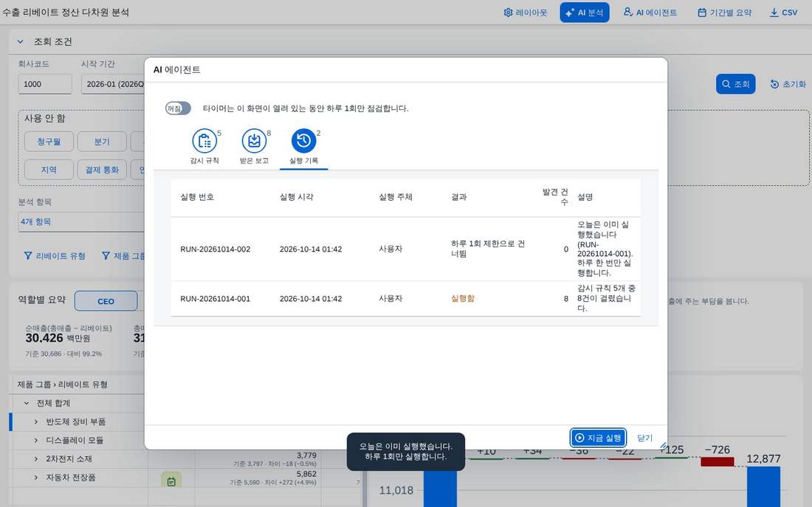Click the 실행함 result status text
Viewport: 812px width, 507px height.
click(x=463, y=299)
